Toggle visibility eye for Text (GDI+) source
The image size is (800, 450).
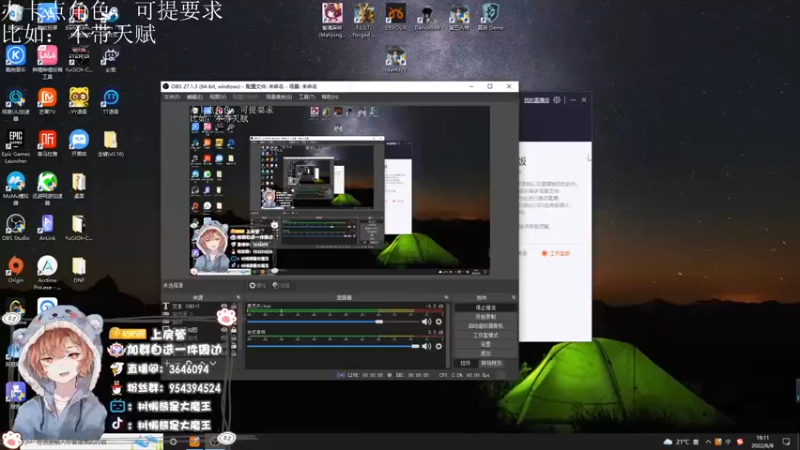pyautogui.click(x=224, y=307)
